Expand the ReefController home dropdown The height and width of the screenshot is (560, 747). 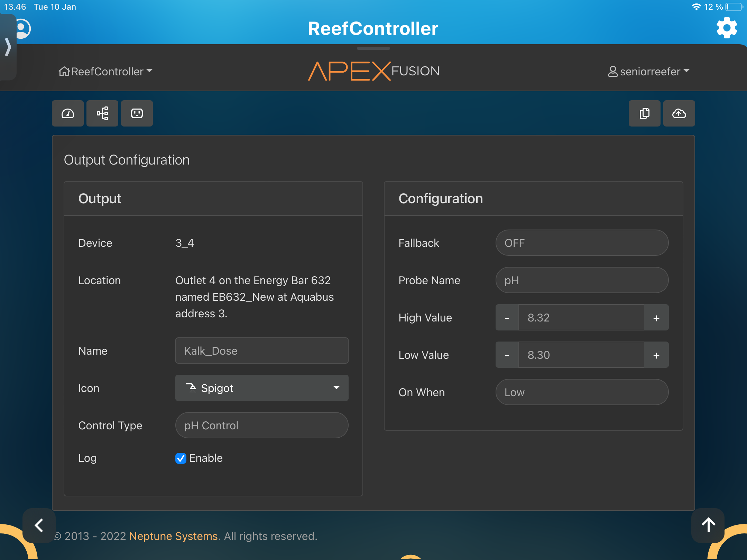coord(105,71)
